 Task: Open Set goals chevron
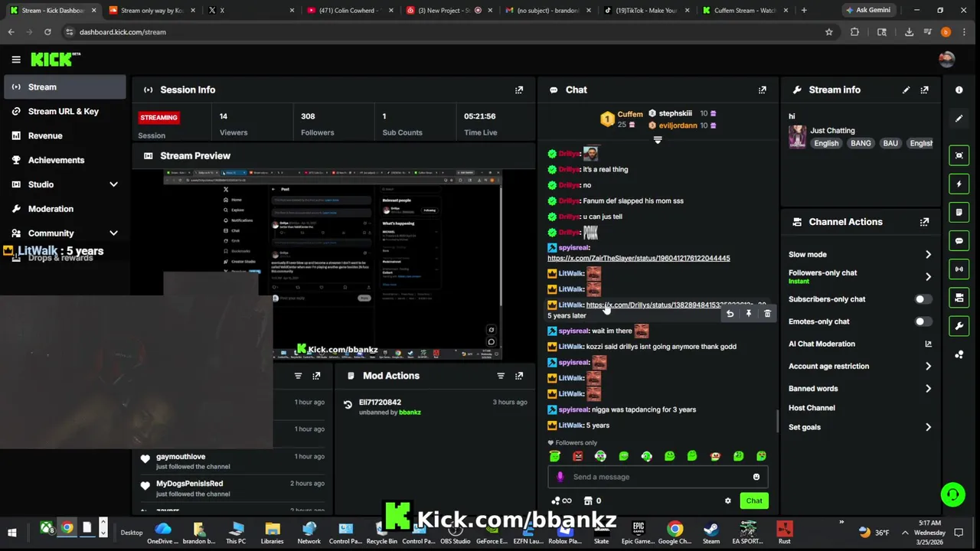[928, 427]
